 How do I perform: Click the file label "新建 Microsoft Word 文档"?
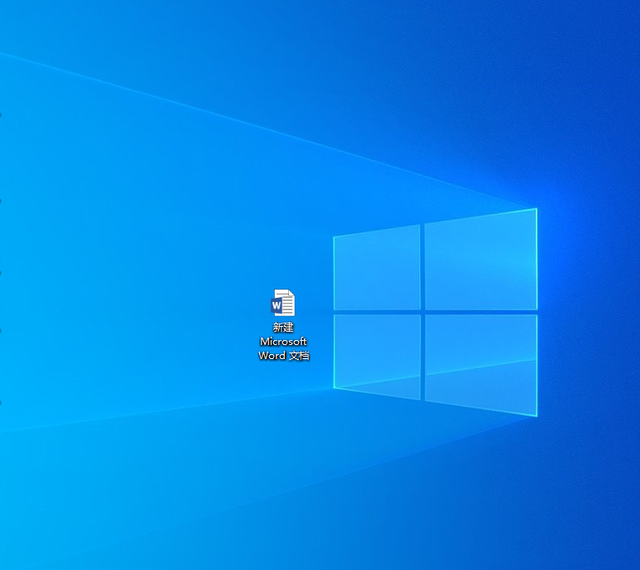(284, 341)
